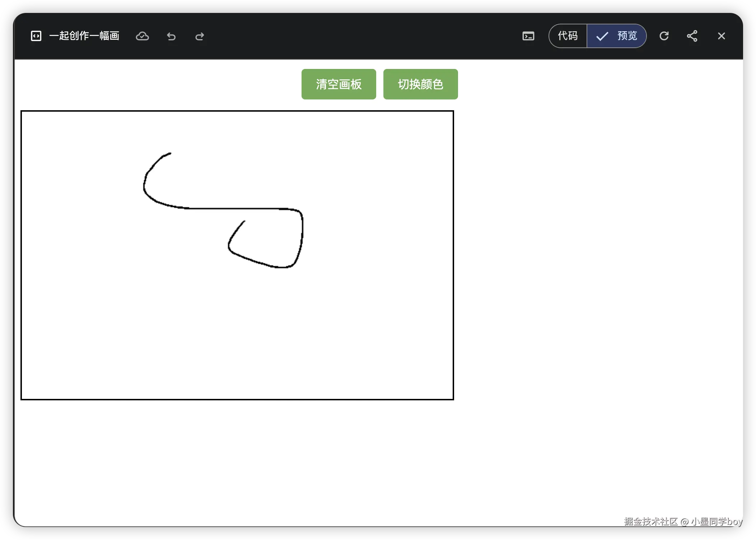The width and height of the screenshot is (756, 540).
Task: Undo the last stroke
Action: click(x=171, y=36)
